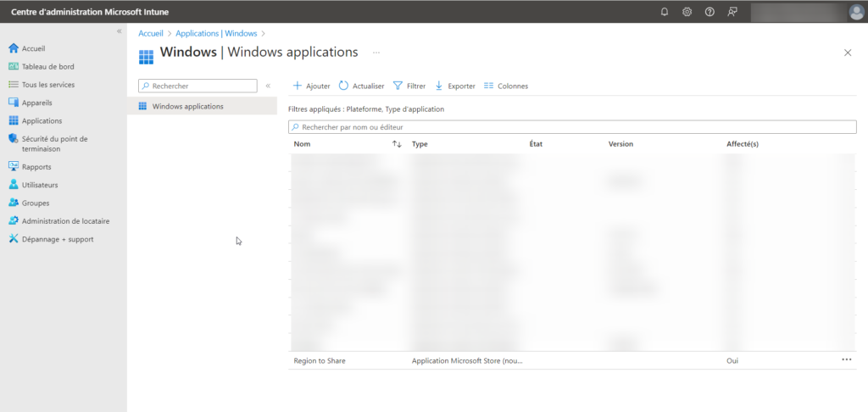
Task: Select Windows applications in blade menu
Action: [187, 106]
